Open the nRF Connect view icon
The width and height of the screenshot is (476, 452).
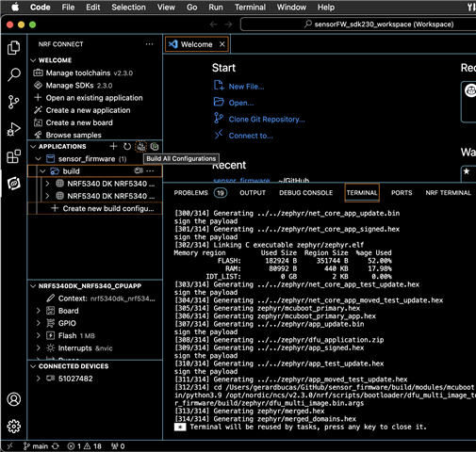click(14, 184)
